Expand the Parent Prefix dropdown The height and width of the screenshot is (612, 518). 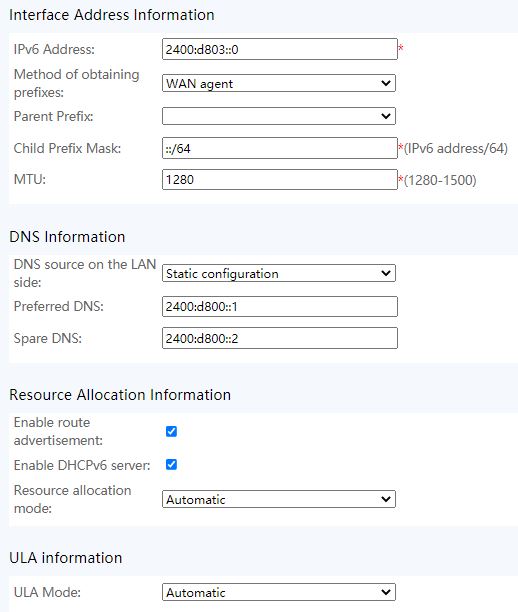coord(279,116)
